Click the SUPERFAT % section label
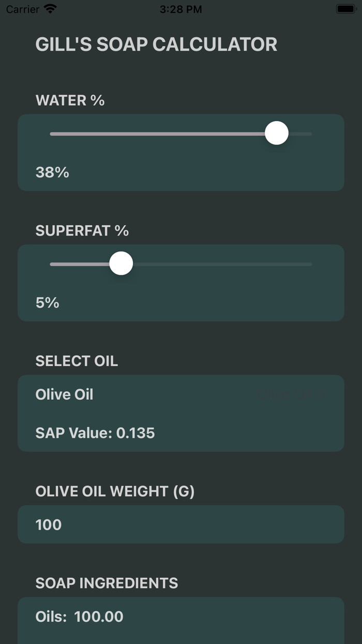Screen dimensions: 362x644 tap(82, 231)
